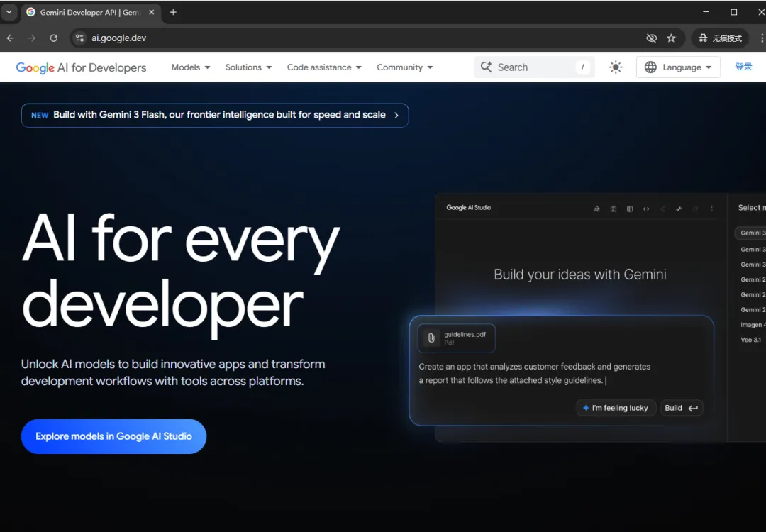The width and height of the screenshot is (766, 532).
Task: Click the crossed-out eye tracking protection icon
Action: click(651, 38)
